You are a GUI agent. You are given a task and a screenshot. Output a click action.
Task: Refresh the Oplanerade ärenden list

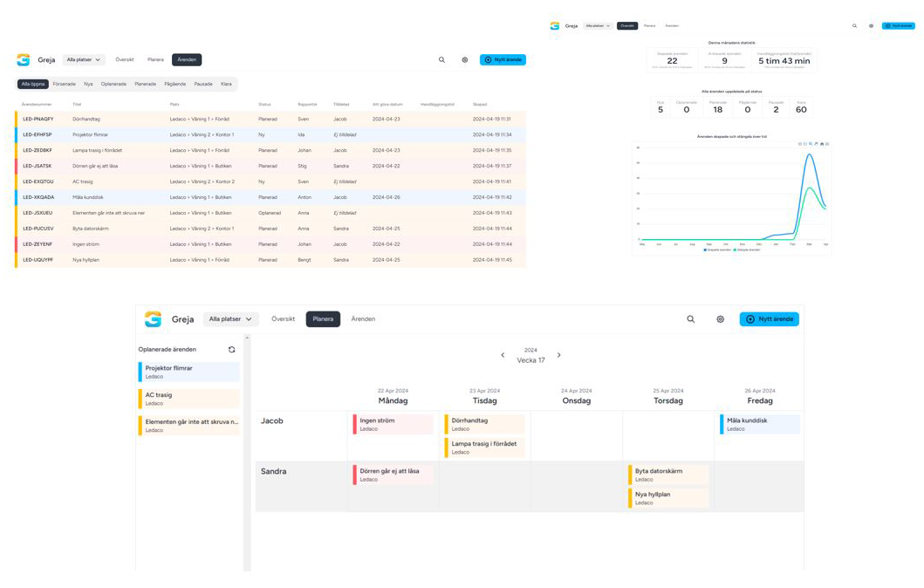point(231,350)
